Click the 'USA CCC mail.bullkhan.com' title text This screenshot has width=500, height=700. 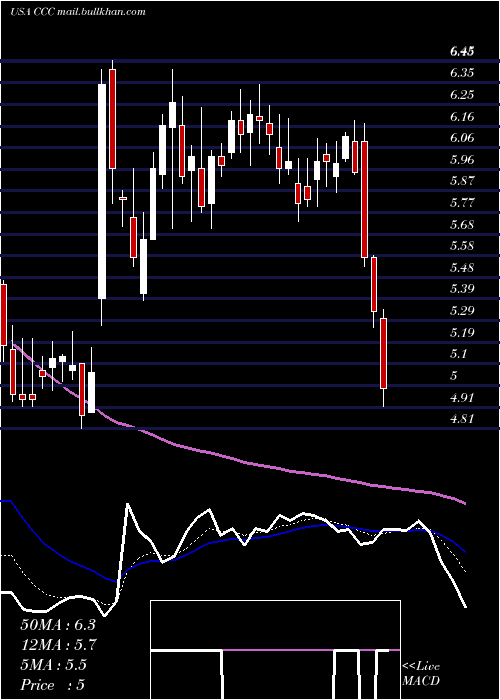click(x=78, y=12)
